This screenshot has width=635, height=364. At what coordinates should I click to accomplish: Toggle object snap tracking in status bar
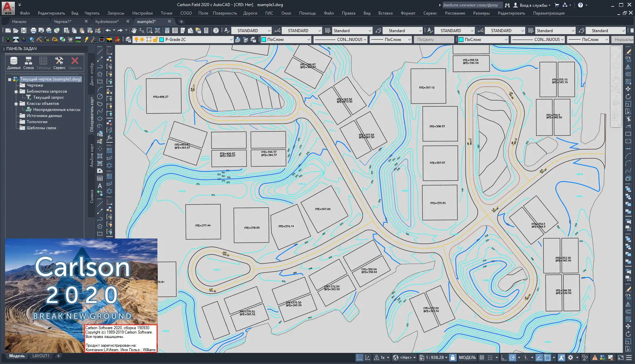coord(540,358)
